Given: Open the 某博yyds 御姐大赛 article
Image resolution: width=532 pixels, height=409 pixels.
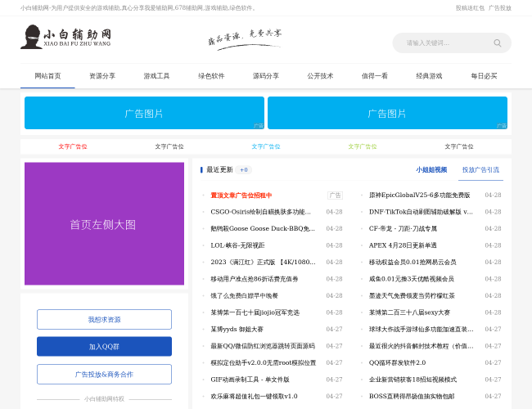Looking at the screenshot, I should (237, 330).
